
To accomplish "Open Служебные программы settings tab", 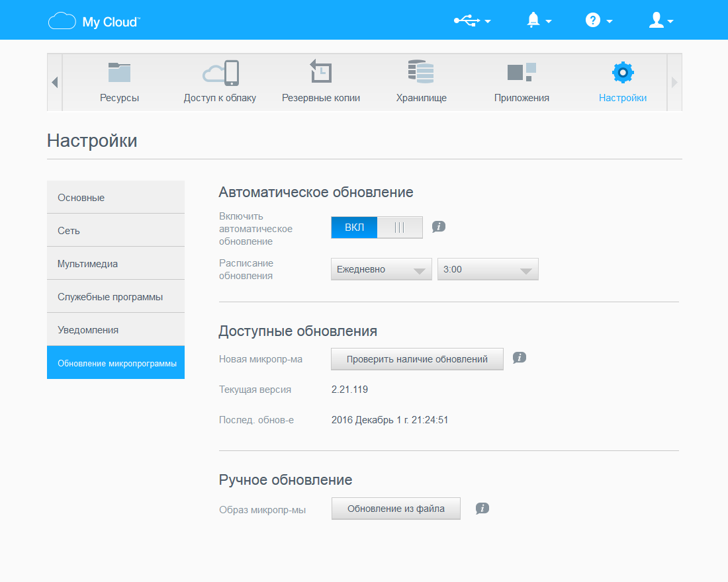I will click(x=116, y=296).
